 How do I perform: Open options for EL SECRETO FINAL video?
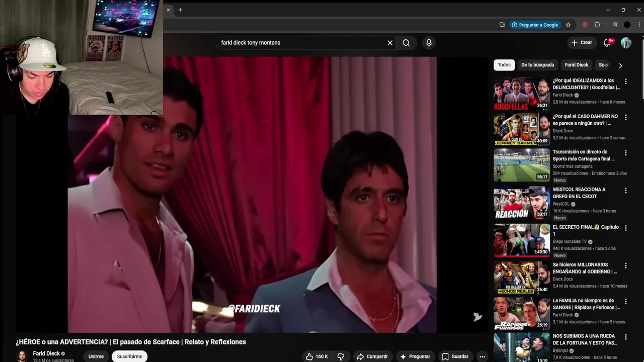click(x=626, y=228)
